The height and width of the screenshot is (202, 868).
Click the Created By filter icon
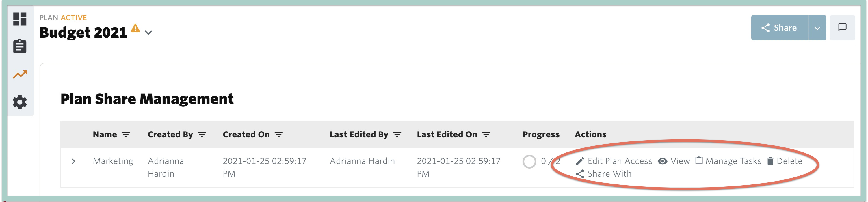[x=202, y=135]
